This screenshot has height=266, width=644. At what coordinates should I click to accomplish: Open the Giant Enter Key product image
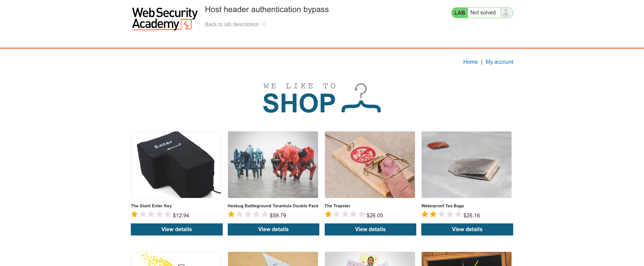click(x=176, y=165)
